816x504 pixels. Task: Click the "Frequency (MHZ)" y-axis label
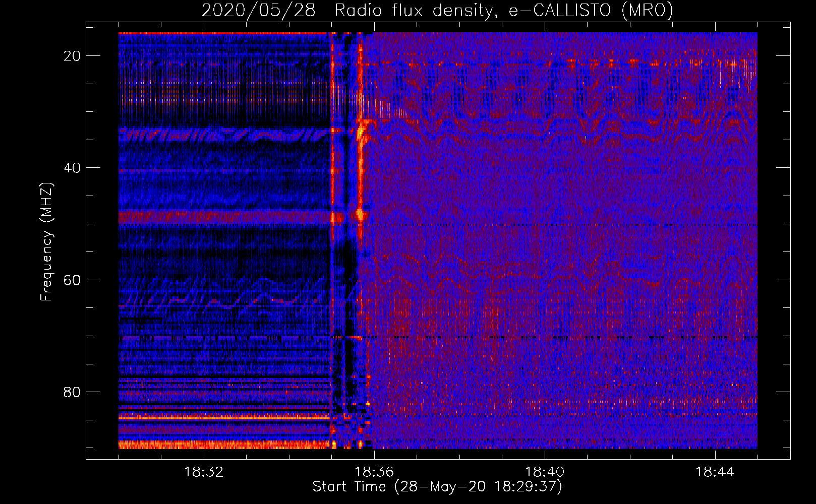(x=46, y=242)
